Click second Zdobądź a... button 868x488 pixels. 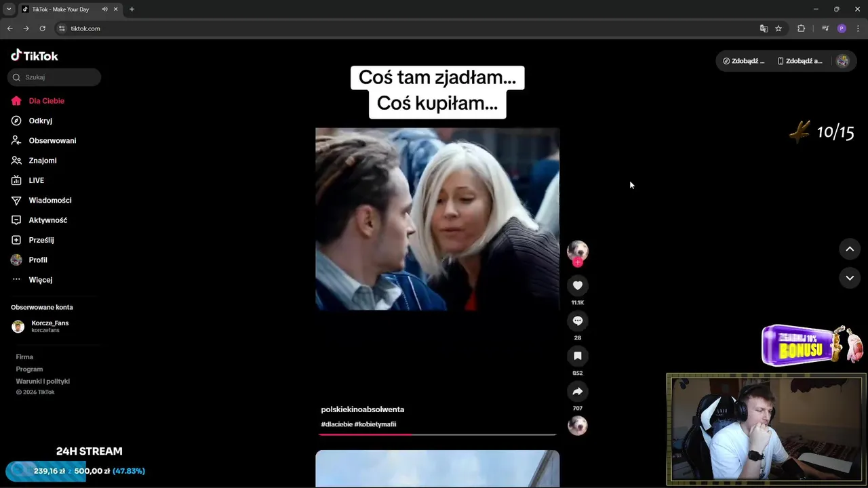(x=800, y=61)
